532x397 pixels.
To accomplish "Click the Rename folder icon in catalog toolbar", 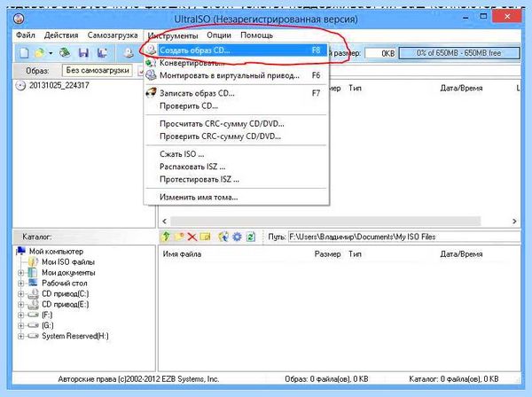I will [206, 237].
